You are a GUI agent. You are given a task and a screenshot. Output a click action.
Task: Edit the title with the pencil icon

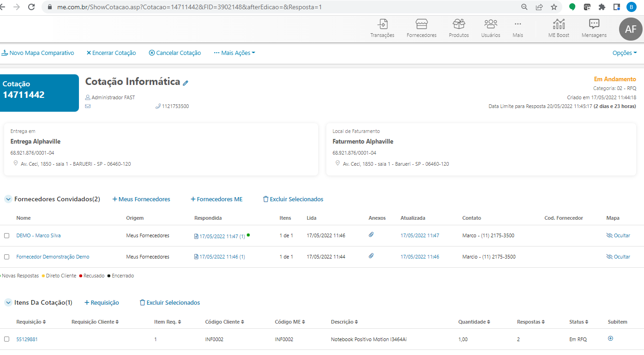pos(186,83)
